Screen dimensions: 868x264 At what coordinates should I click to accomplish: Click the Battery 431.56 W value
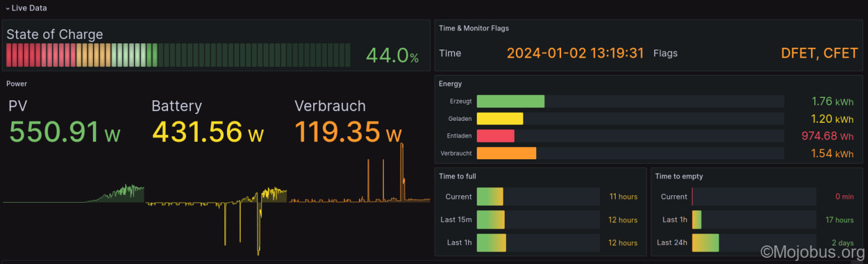208,132
